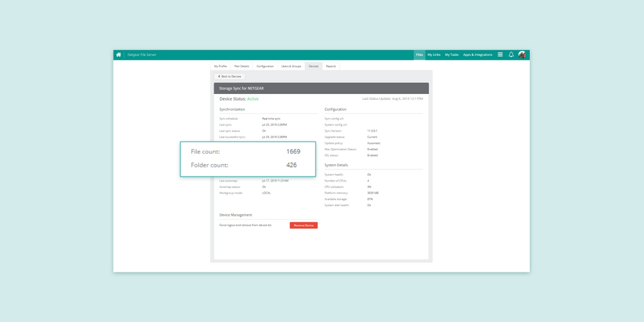Image resolution: width=644 pixels, height=322 pixels.
Task: Open the Plan Details tab
Action: [242, 66]
